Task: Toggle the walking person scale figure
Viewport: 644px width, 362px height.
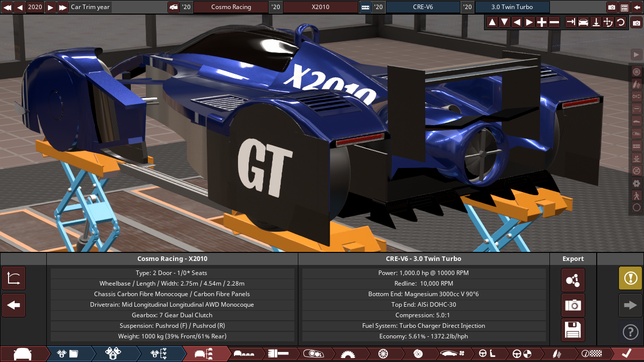Action: click(636, 195)
